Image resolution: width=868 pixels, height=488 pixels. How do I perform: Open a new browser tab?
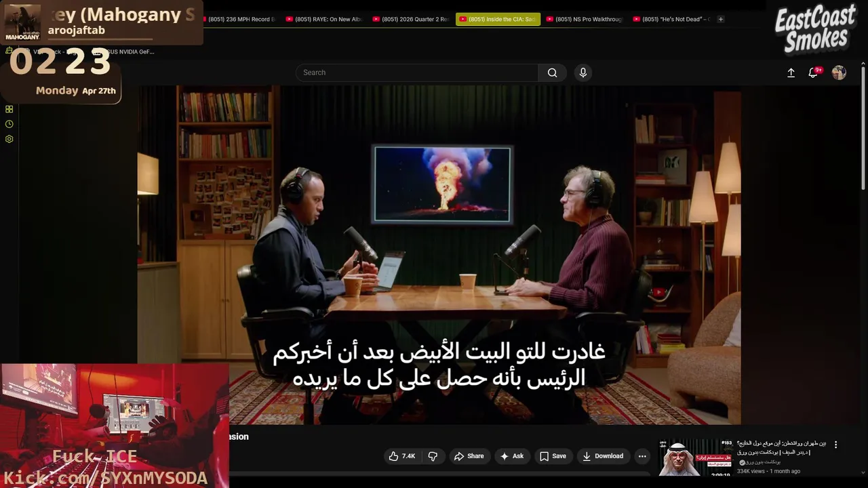click(720, 19)
